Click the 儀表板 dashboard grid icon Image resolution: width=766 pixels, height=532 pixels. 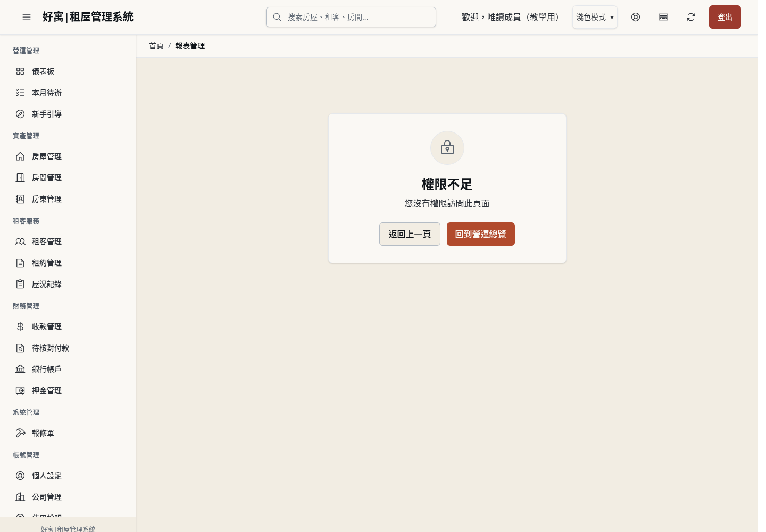[20, 71]
